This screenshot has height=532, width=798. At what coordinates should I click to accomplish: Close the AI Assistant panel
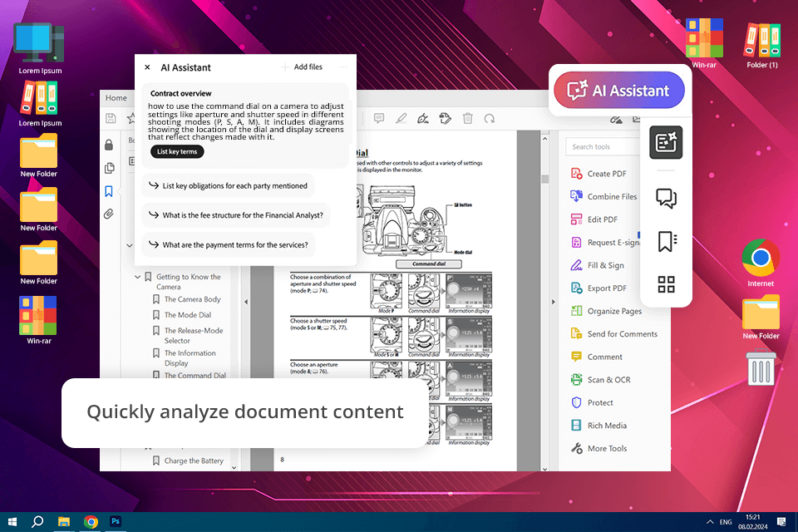pos(147,67)
